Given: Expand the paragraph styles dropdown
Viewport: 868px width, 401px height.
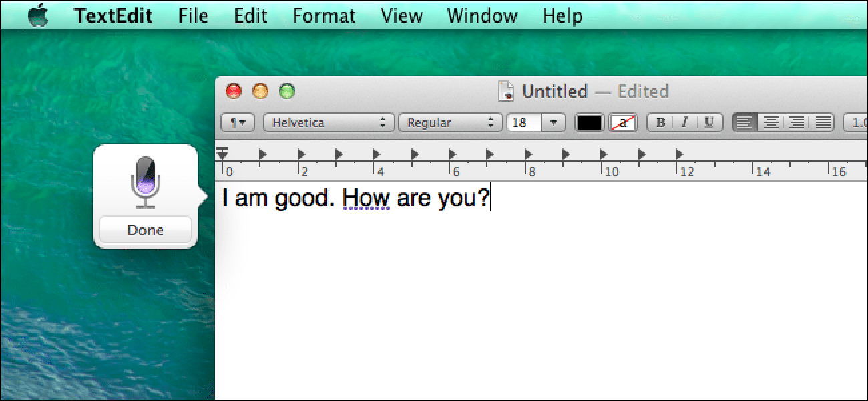Looking at the screenshot, I should pyautogui.click(x=237, y=123).
